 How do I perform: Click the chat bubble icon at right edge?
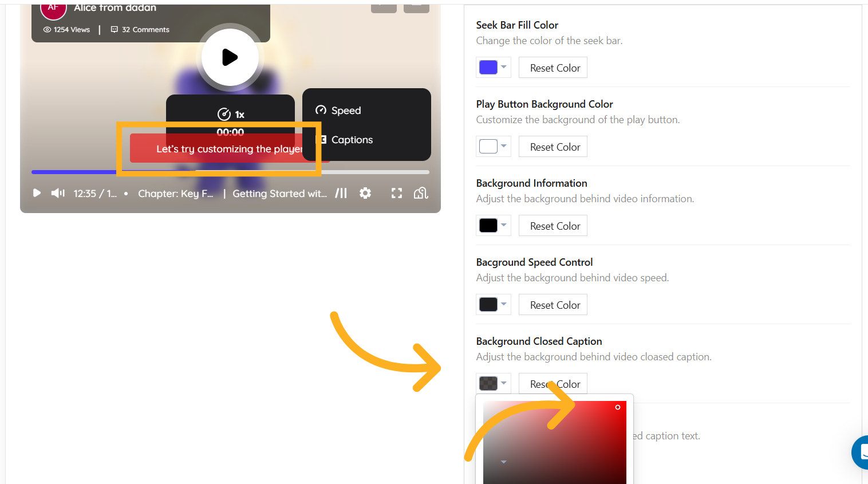coord(861,452)
